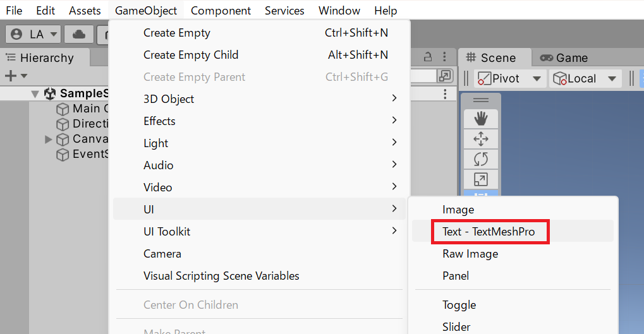Open the Window menu
The image size is (644, 334).
pyautogui.click(x=339, y=10)
